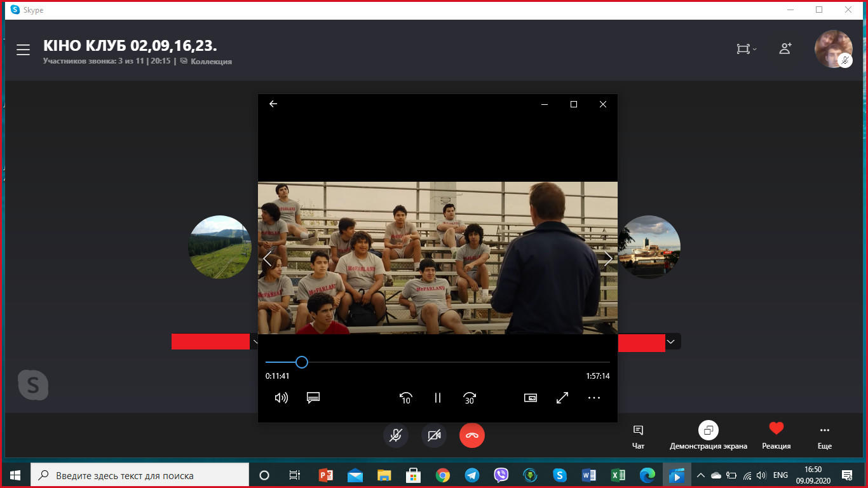Open Telegram from the taskbar

click(x=472, y=475)
